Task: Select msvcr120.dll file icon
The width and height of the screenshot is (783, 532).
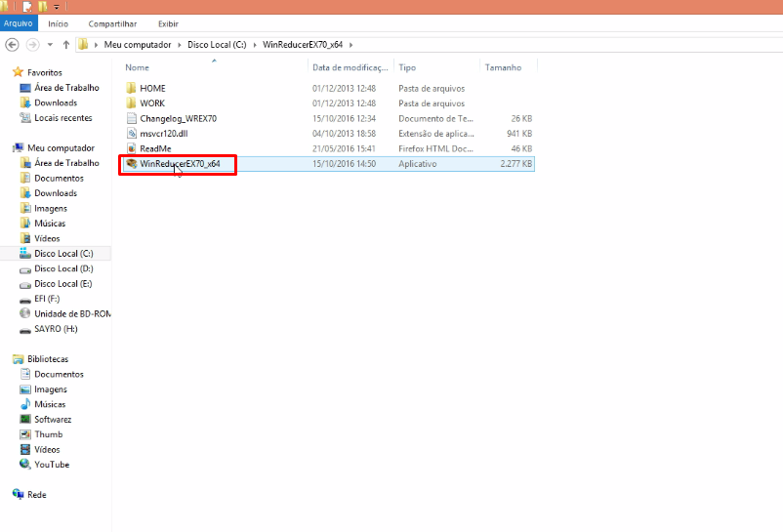Action: click(132, 134)
